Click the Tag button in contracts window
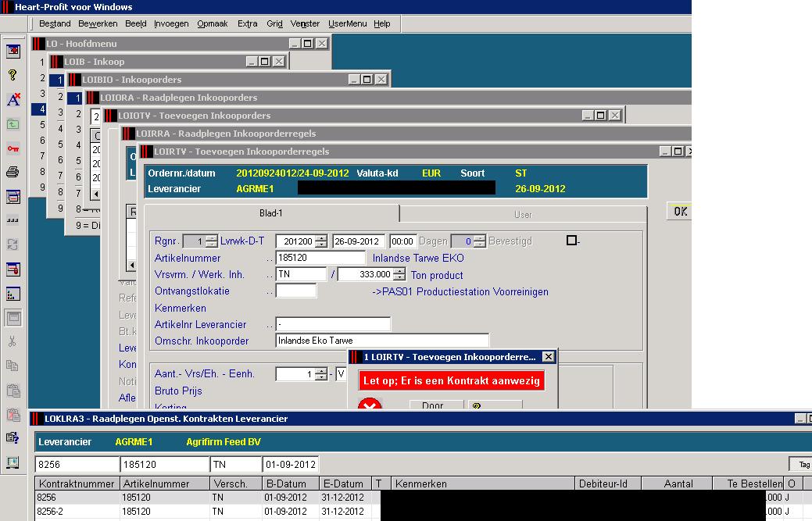Viewport: 812px width, 521px height. [802, 464]
